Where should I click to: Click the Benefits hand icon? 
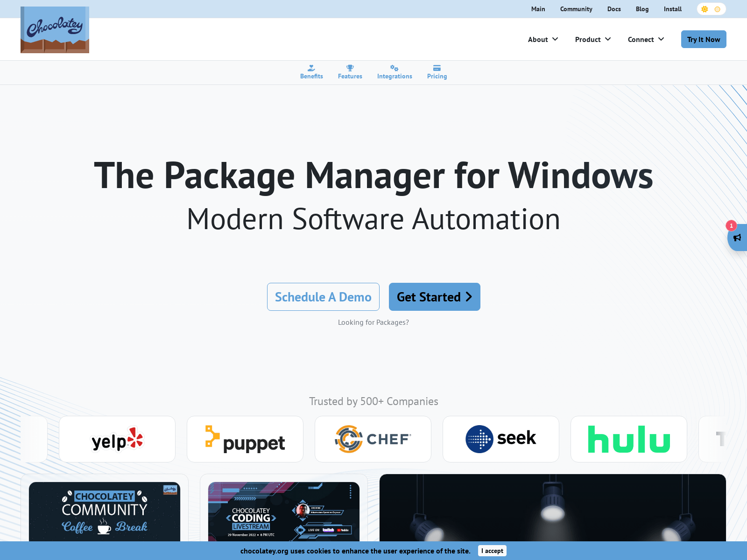coord(311,68)
